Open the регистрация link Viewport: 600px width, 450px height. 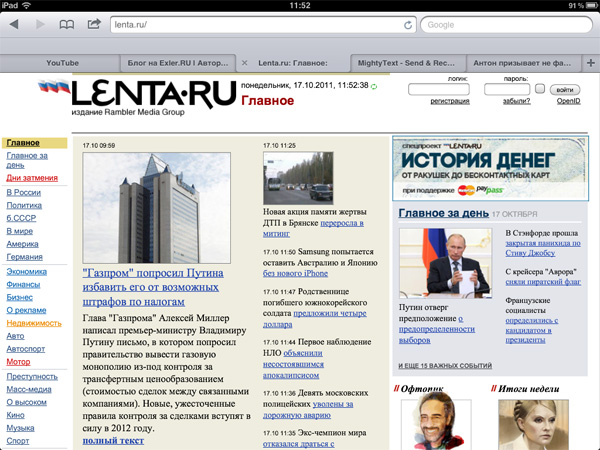[450, 101]
